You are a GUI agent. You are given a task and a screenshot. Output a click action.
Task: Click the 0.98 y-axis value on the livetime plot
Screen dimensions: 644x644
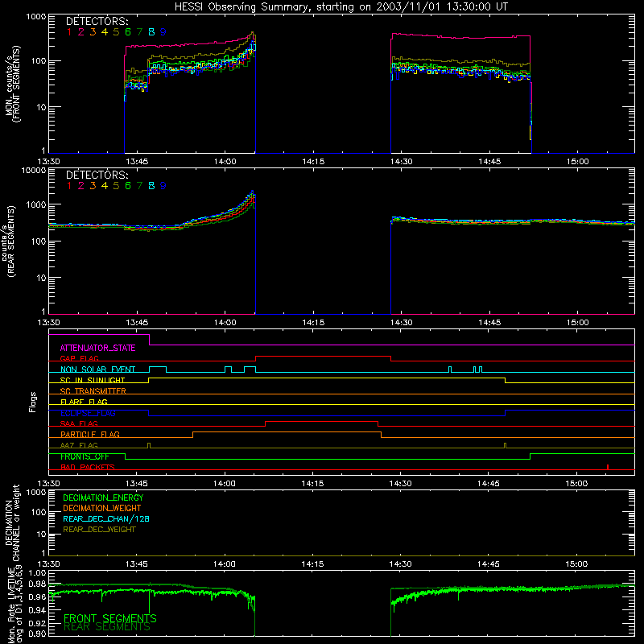click(37, 584)
